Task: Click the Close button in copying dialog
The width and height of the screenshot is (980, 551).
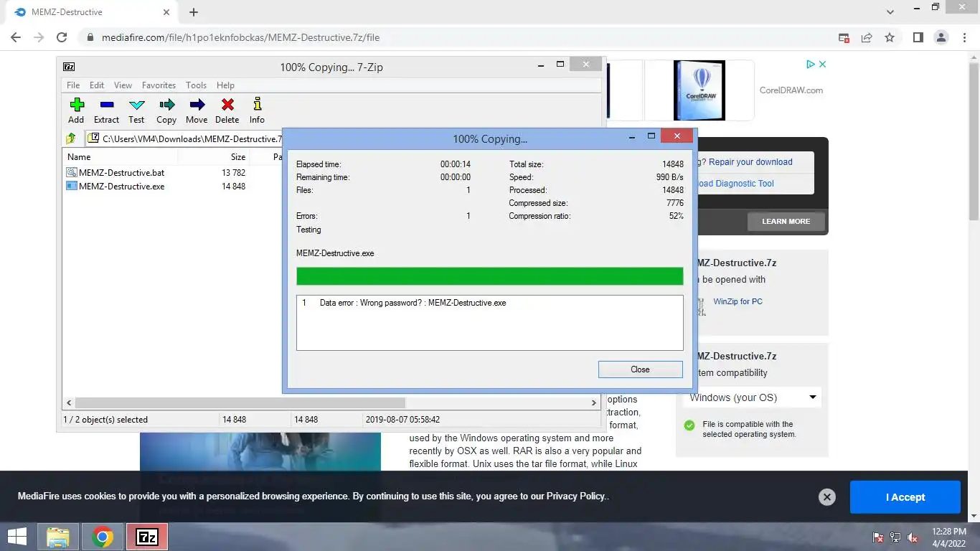Action: (x=640, y=369)
